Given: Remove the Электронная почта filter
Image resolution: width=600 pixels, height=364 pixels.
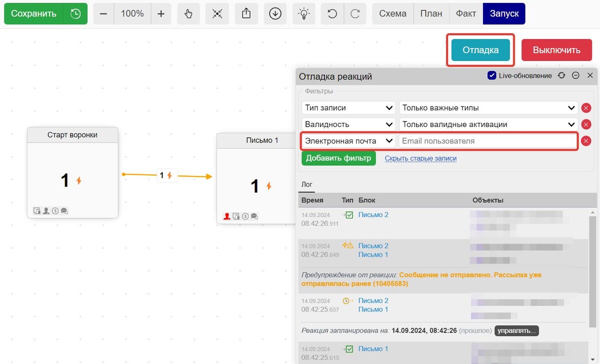Looking at the screenshot, I should [586, 141].
